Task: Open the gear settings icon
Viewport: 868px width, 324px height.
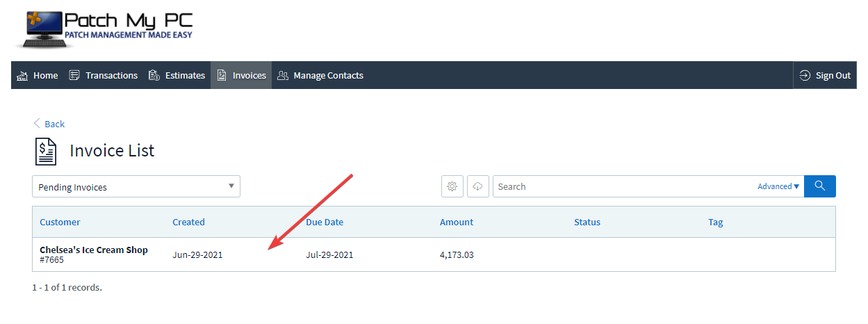Action: click(x=452, y=186)
